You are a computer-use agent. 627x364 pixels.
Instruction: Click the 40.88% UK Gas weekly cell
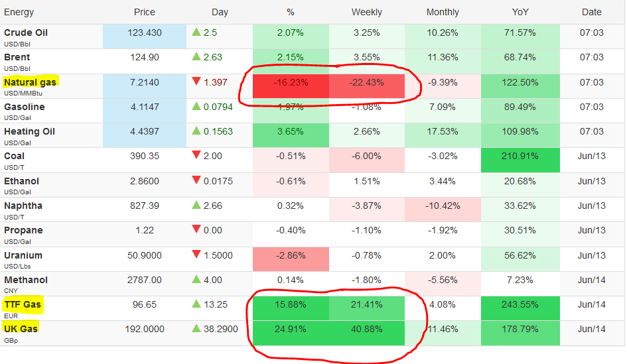(367, 333)
